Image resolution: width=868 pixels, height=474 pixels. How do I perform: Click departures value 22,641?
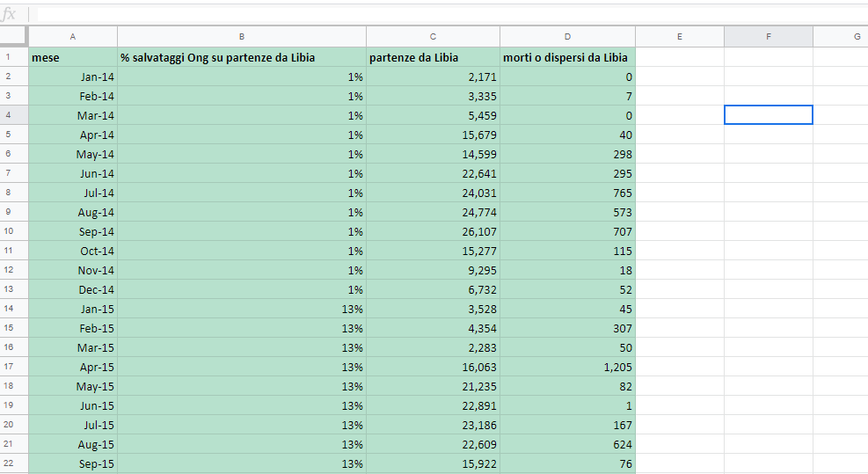point(433,173)
